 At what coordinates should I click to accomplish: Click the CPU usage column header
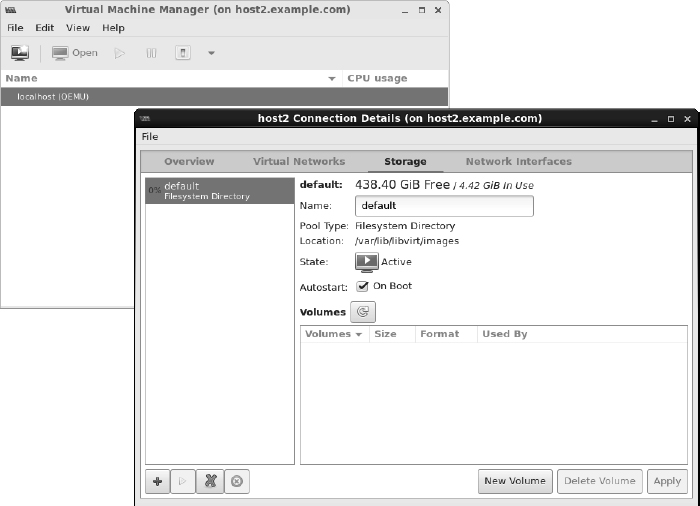395,78
